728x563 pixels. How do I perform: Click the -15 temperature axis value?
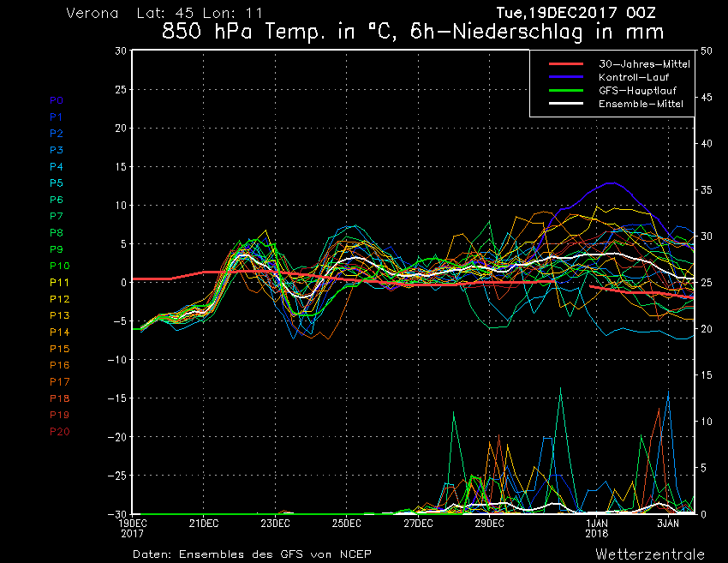117,398
